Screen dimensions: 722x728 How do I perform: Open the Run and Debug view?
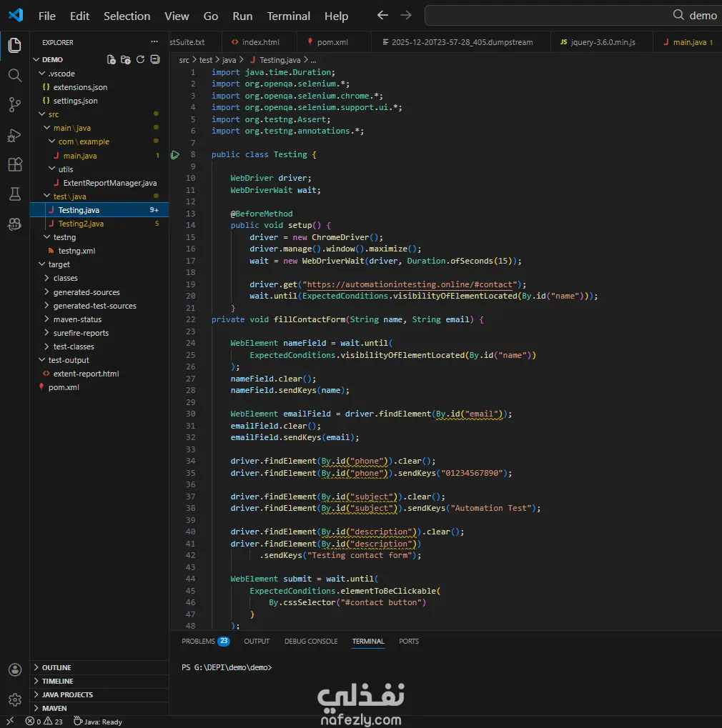click(x=15, y=135)
